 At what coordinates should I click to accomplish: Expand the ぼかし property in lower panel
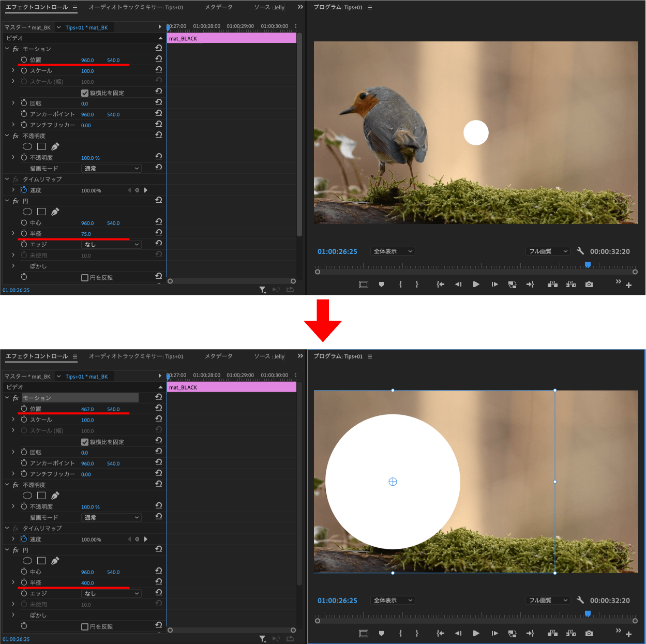pyautogui.click(x=13, y=615)
